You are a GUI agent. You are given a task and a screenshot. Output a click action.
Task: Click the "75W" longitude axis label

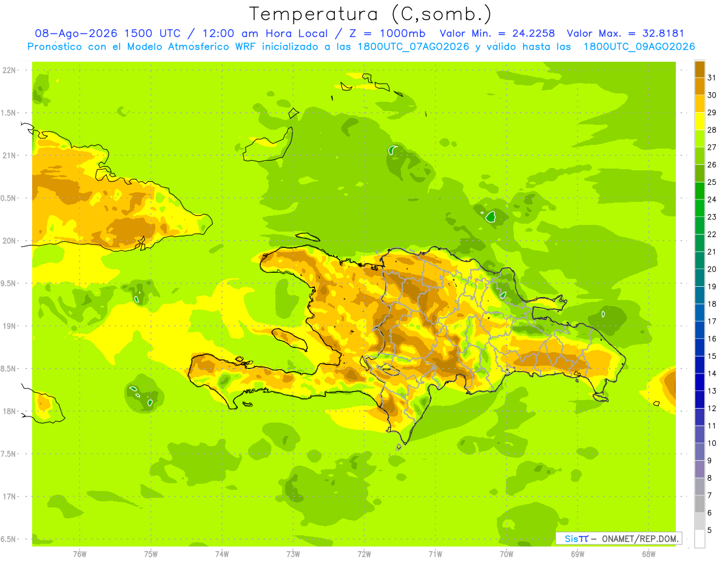[151, 554]
